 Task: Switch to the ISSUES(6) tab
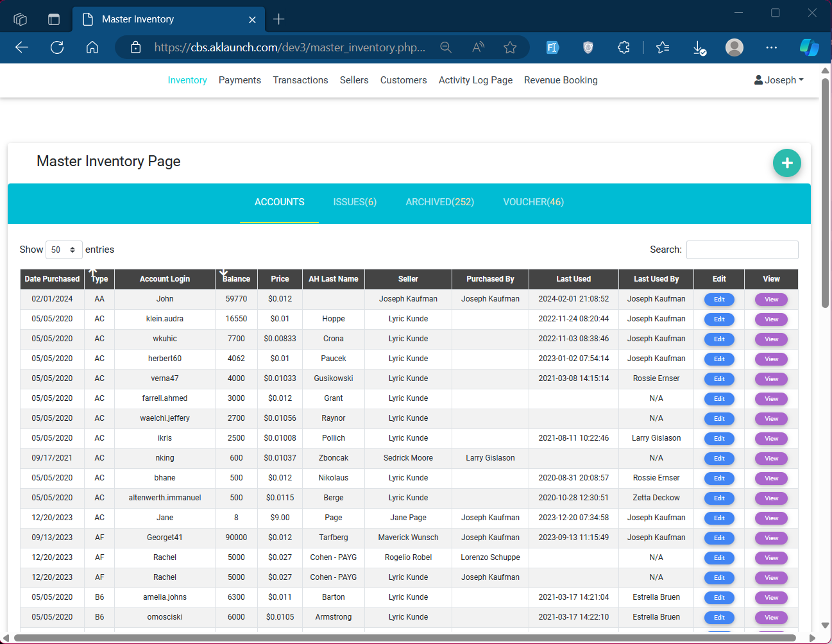tap(355, 202)
